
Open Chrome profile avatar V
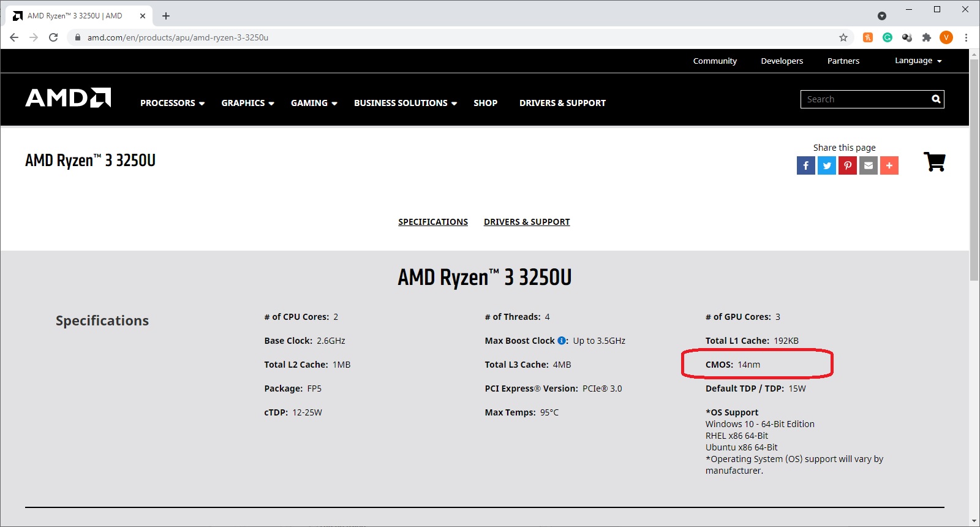pyautogui.click(x=946, y=37)
